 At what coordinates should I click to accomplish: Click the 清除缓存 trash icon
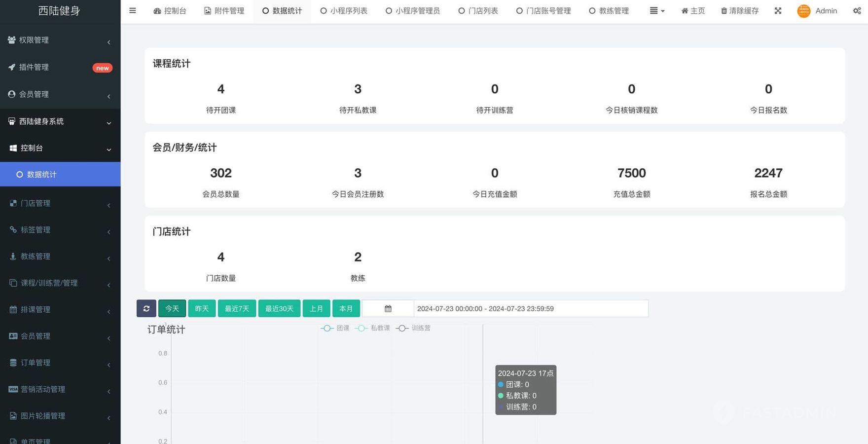tap(723, 11)
